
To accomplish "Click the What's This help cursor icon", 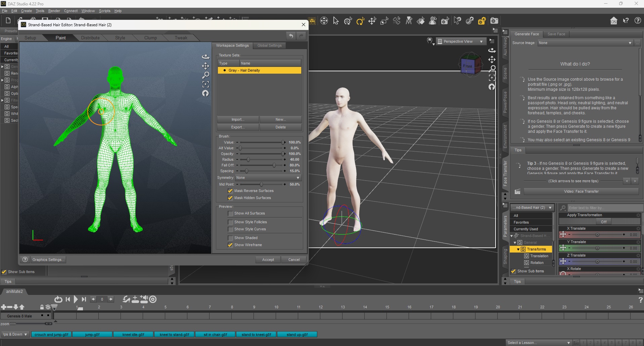I will point(626,21).
